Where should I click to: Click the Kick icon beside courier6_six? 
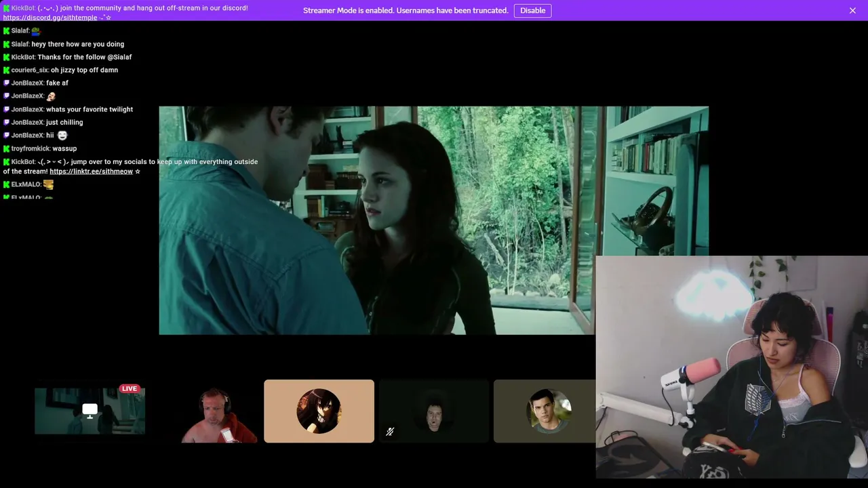[x=7, y=70]
